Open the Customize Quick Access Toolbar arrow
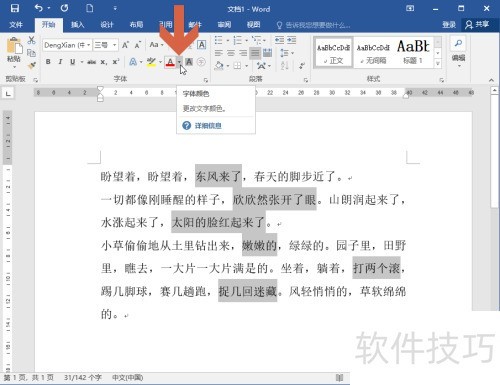The height and width of the screenshot is (385, 500). 115,8
